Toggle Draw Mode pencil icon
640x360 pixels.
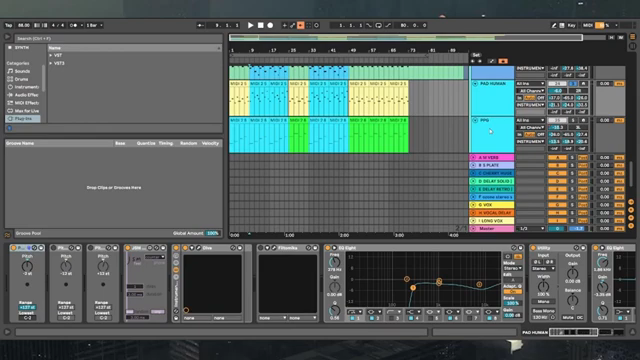tap(554, 25)
